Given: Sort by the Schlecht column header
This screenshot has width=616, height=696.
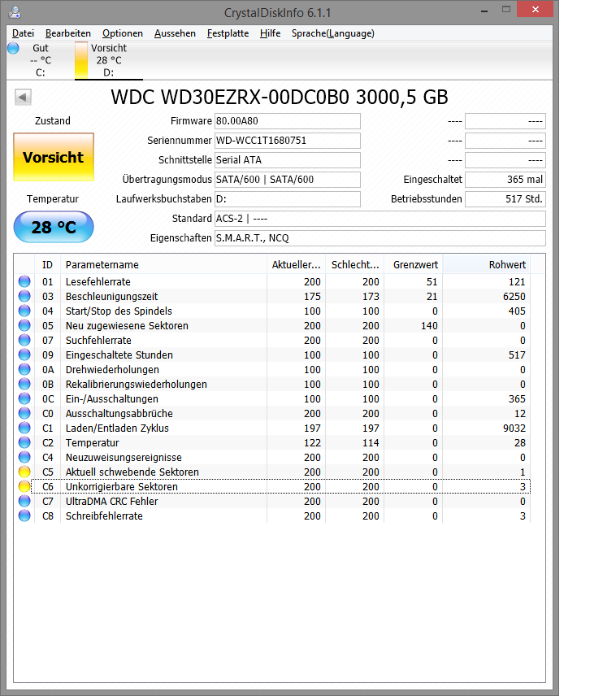Looking at the screenshot, I should (354, 264).
